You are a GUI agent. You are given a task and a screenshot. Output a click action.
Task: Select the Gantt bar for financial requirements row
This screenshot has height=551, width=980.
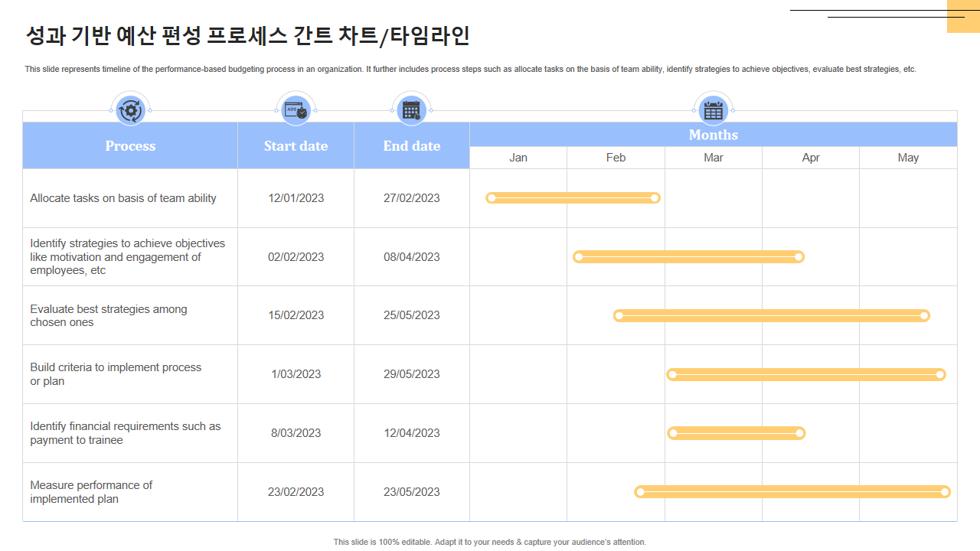pyautogui.click(x=737, y=433)
